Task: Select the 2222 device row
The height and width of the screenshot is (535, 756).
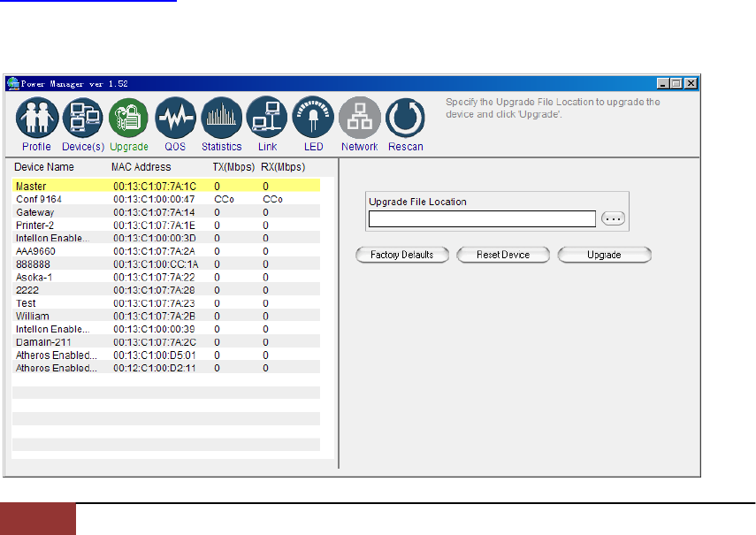Action: (x=166, y=290)
